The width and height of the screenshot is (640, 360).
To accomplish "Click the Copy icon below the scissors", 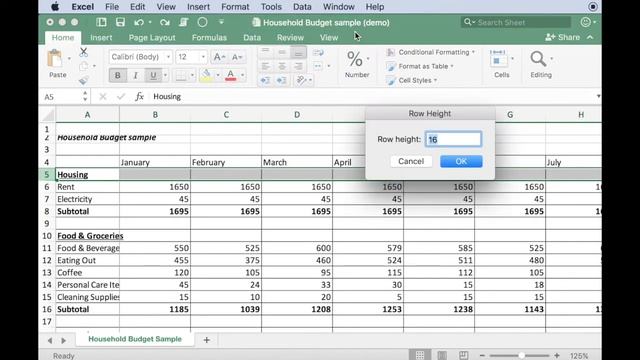I will pyautogui.click(x=84, y=66).
